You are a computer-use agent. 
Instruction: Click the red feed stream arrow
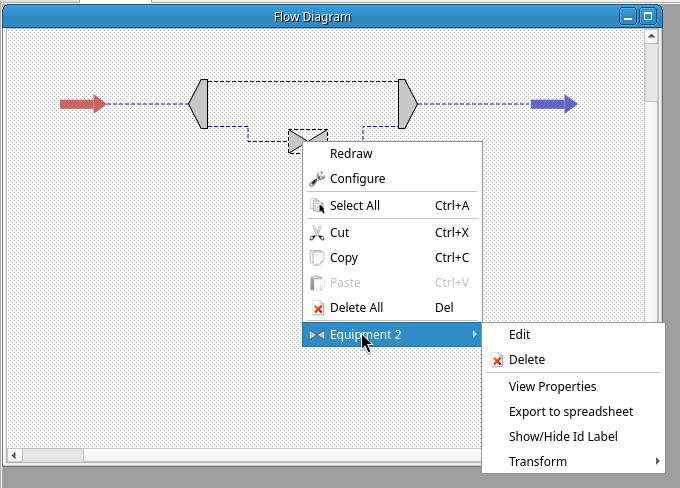[83, 104]
